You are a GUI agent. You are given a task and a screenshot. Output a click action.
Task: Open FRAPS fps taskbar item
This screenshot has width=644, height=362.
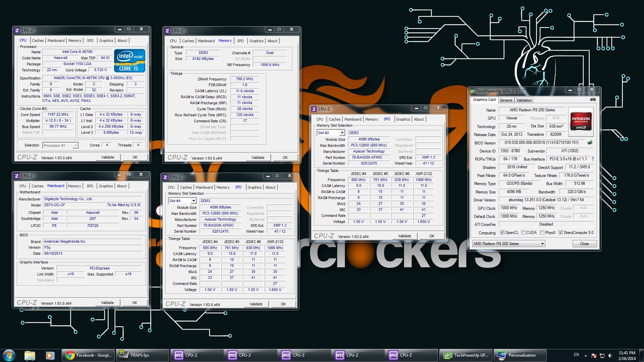pos(142,355)
